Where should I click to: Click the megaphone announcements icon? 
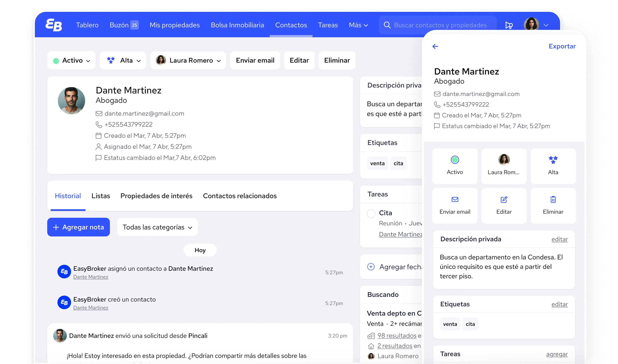coord(509,25)
